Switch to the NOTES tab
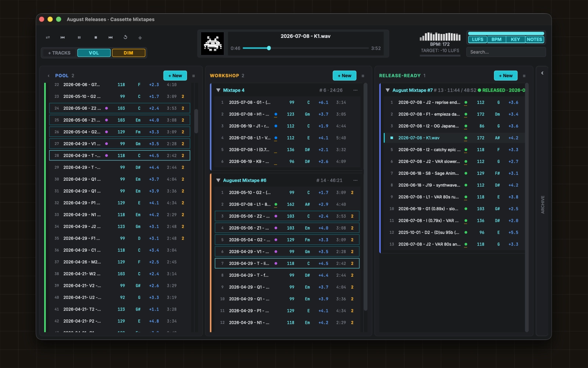Image resolution: width=588 pixels, height=368 pixels. point(534,39)
